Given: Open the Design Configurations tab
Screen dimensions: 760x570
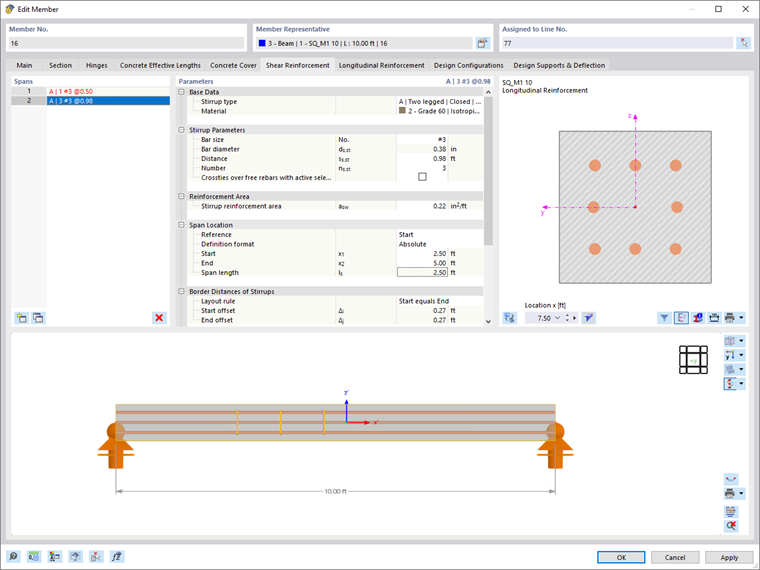Looking at the screenshot, I should (x=468, y=65).
